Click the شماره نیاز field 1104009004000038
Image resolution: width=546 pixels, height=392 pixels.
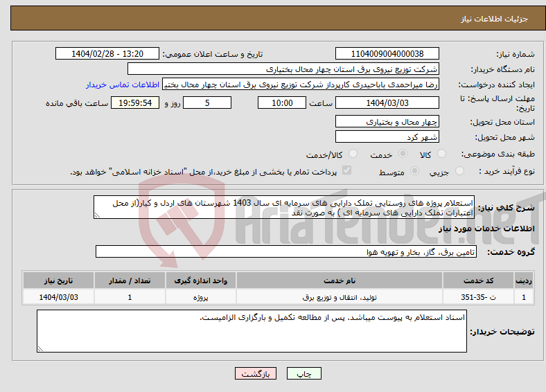[387, 53]
